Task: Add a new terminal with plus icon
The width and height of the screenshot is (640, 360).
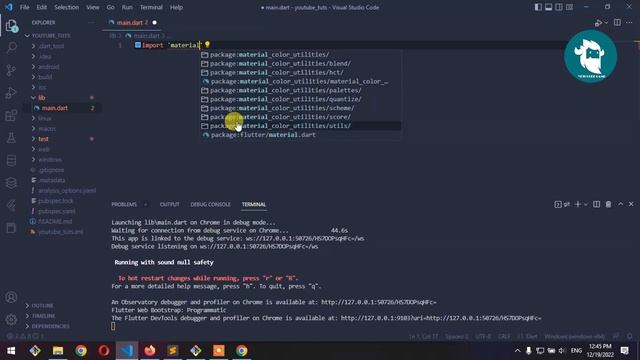Action: click(578, 204)
